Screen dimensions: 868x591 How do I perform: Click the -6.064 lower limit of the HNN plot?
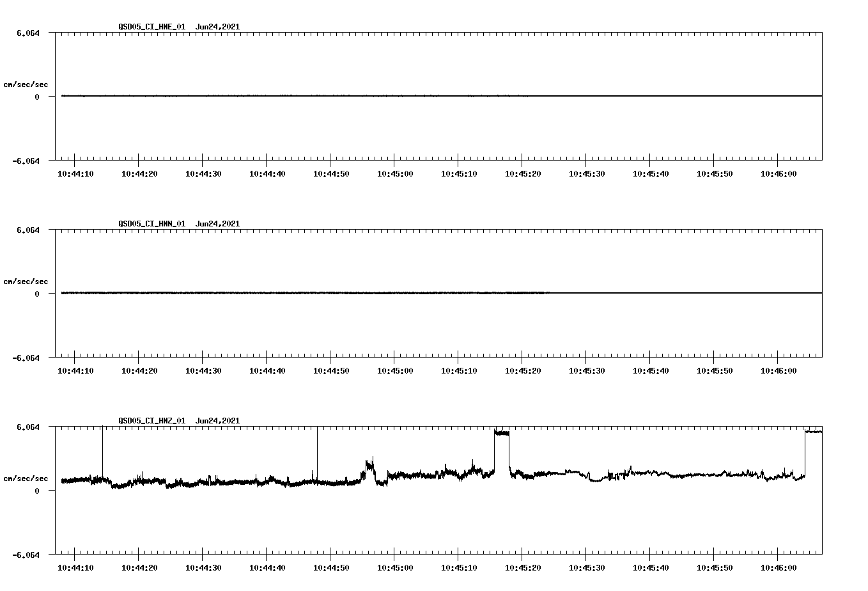click(26, 358)
